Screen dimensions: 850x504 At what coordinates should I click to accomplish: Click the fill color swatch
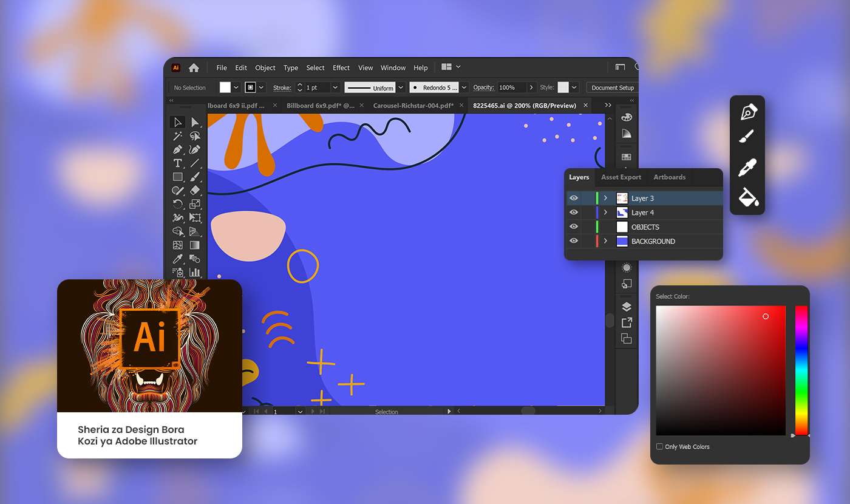coord(225,87)
